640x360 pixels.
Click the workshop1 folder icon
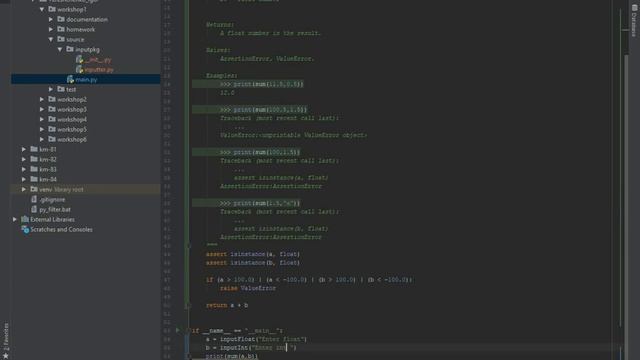coord(52,9)
